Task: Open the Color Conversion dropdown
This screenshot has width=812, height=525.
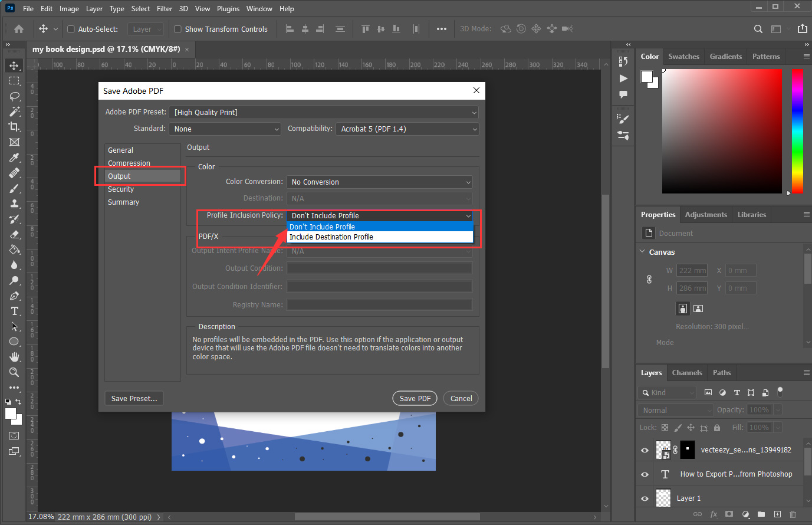Action: click(x=379, y=182)
